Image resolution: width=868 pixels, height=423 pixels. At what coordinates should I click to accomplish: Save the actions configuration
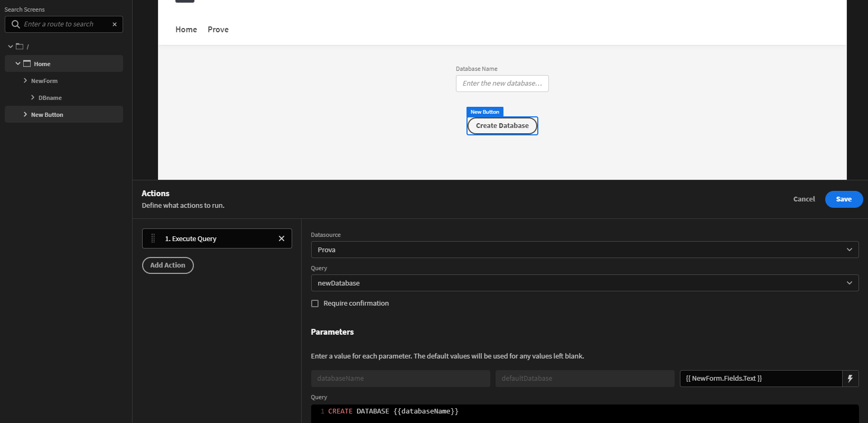tap(844, 199)
